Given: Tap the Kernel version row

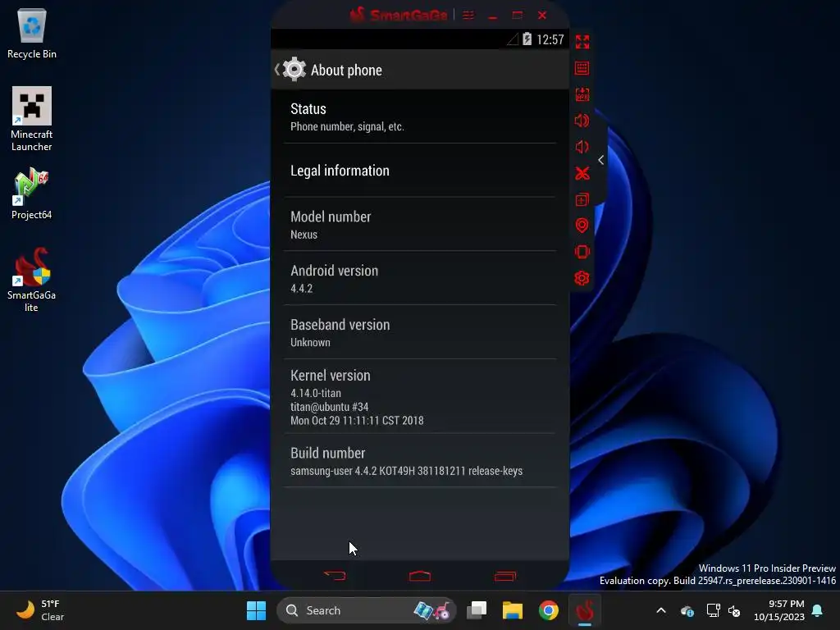Looking at the screenshot, I should [420, 396].
